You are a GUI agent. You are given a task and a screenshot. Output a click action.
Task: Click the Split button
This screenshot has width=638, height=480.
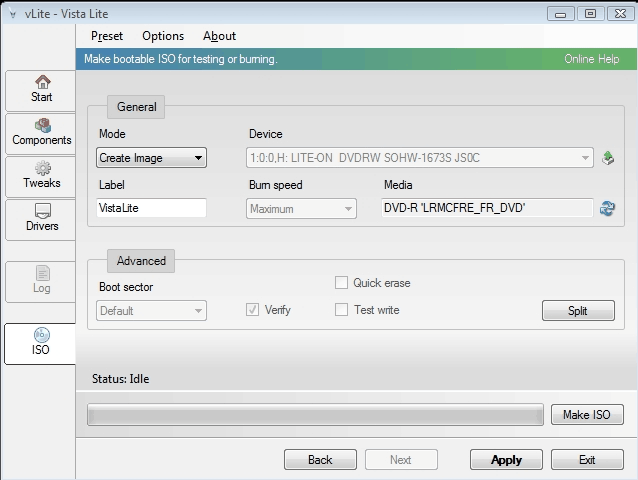pos(578,311)
